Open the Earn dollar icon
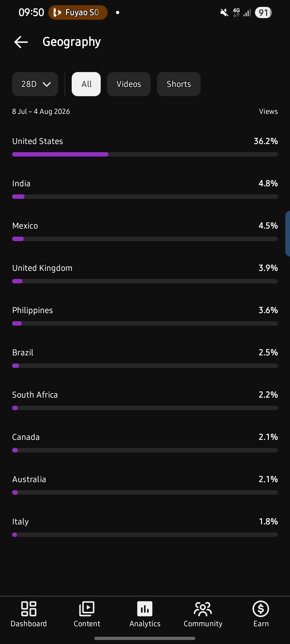 click(x=261, y=609)
